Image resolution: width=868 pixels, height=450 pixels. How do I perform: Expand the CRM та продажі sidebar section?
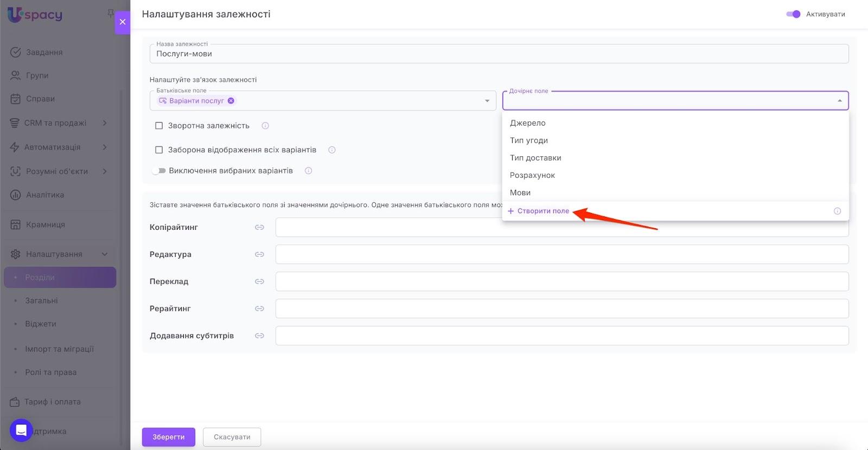point(105,123)
